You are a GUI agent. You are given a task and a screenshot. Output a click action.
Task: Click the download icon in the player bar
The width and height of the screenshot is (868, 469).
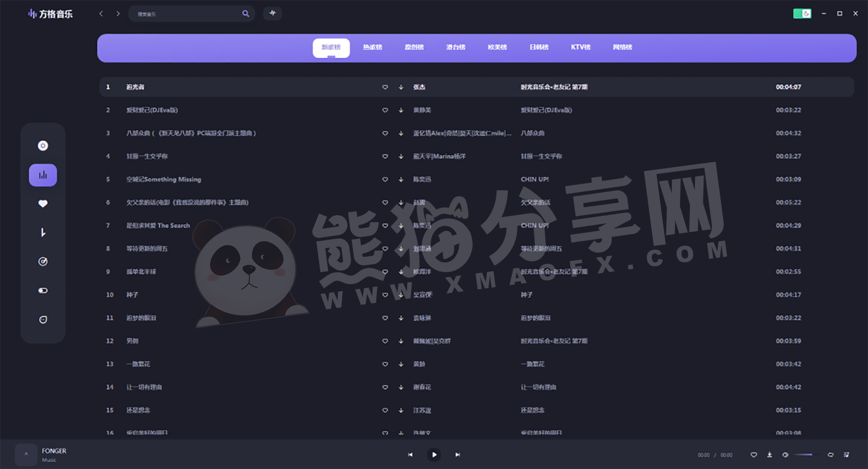click(769, 455)
